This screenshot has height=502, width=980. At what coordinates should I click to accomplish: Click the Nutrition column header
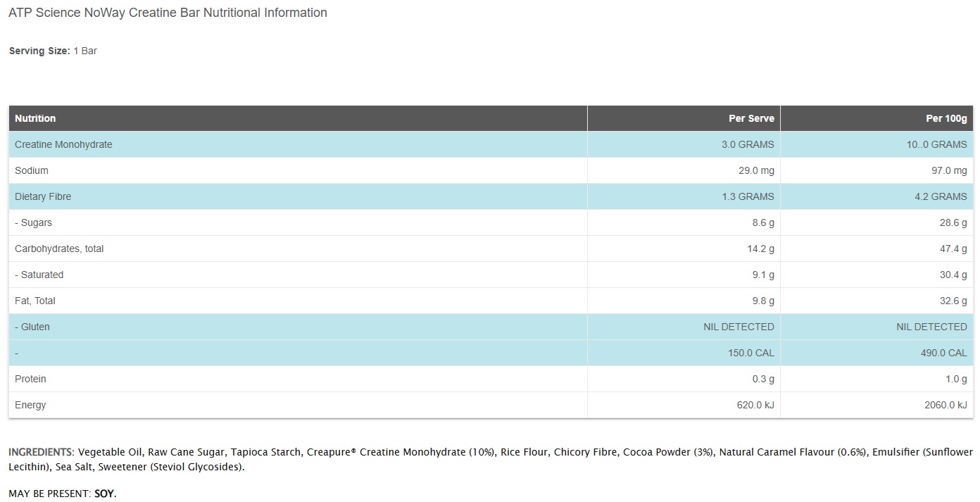tap(35, 118)
